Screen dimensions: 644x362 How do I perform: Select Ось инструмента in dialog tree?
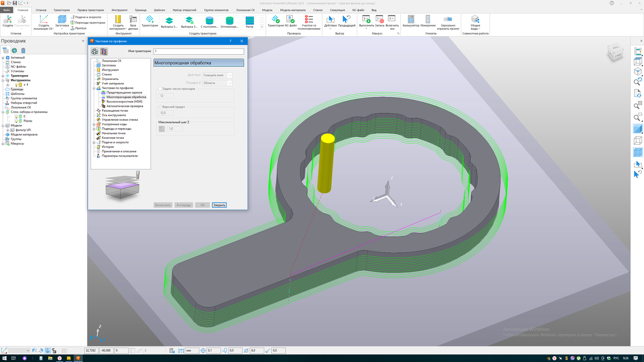coord(114,115)
